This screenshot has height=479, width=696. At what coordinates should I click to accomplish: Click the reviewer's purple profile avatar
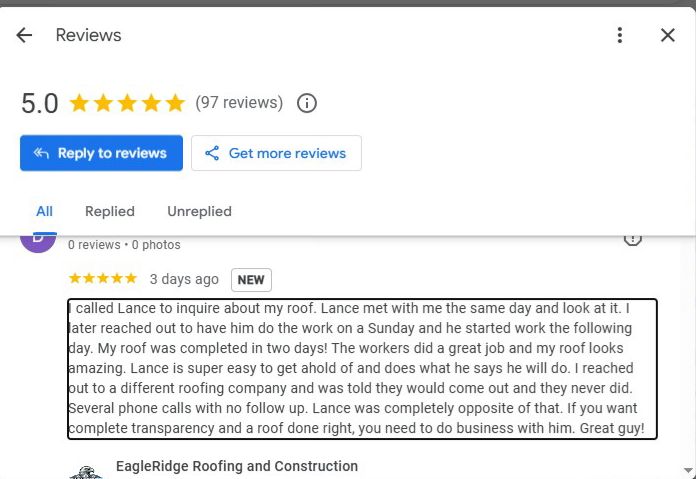(x=38, y=241)
